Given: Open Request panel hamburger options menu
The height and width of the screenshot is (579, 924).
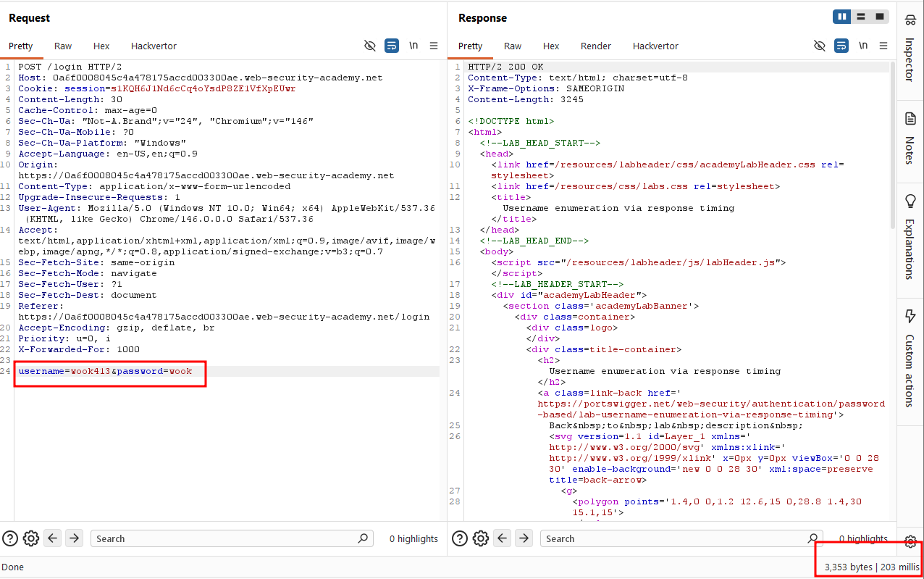Looking at the screenshot, I should [x=434, y=46].
